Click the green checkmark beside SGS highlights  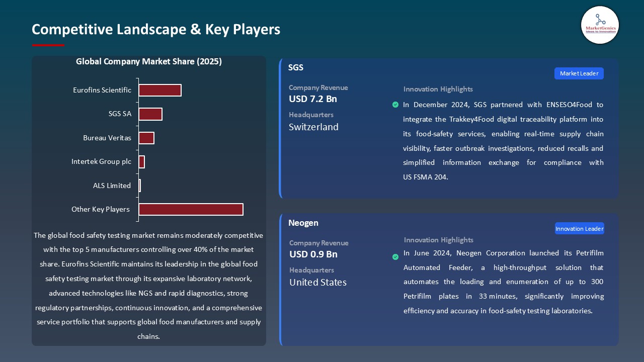(x=395, y=105)
